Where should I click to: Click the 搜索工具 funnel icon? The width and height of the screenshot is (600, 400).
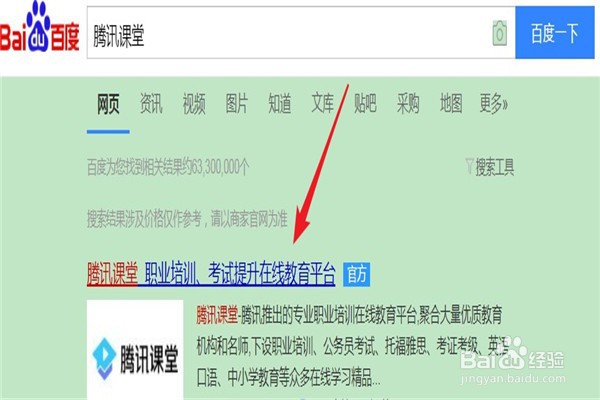pyautogui.click(x=470, y=166)
